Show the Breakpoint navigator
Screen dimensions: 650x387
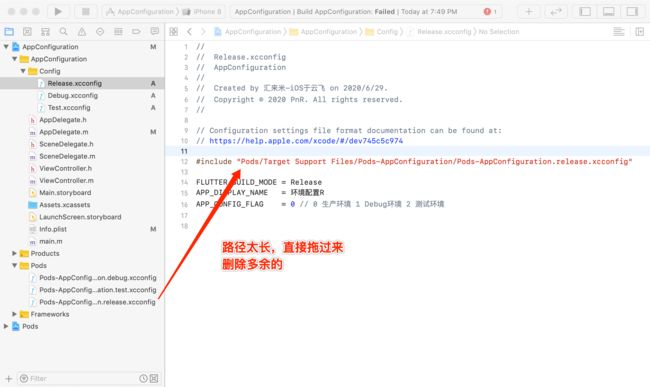point(136,31)
